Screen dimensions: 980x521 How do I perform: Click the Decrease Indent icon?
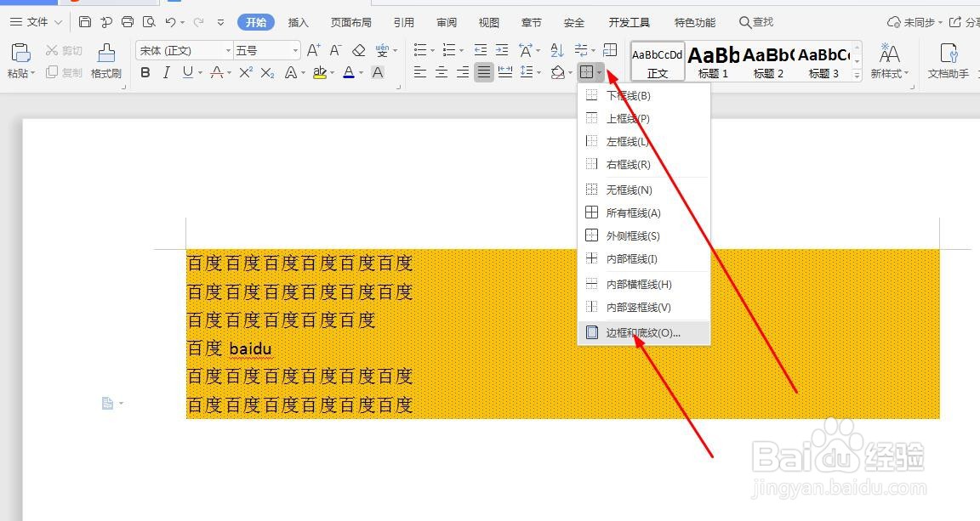(480, 50)
